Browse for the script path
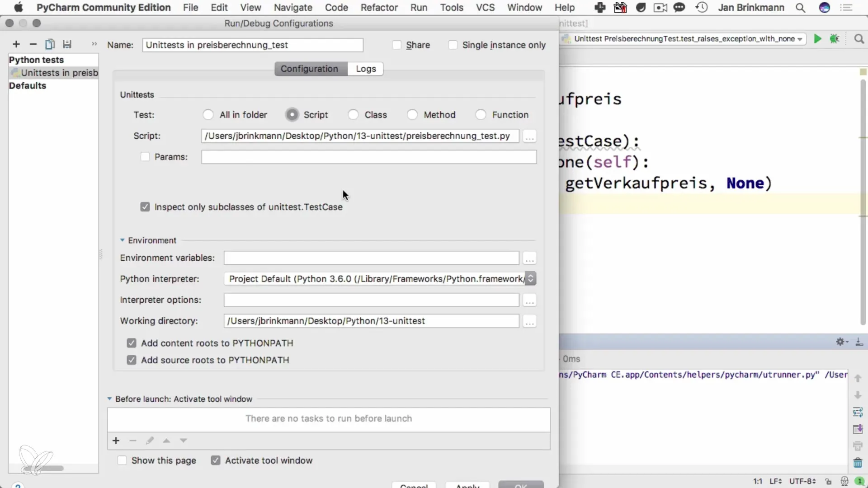The width and height of the screenshot is (868, 488). click(529, 136)
